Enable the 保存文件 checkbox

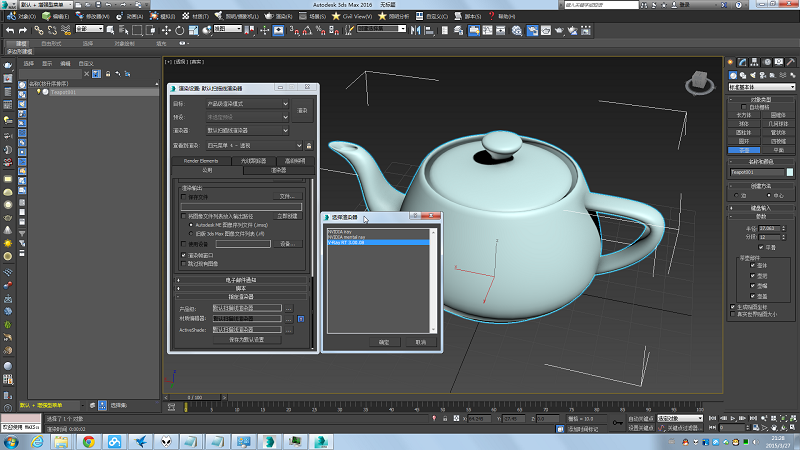184,196
